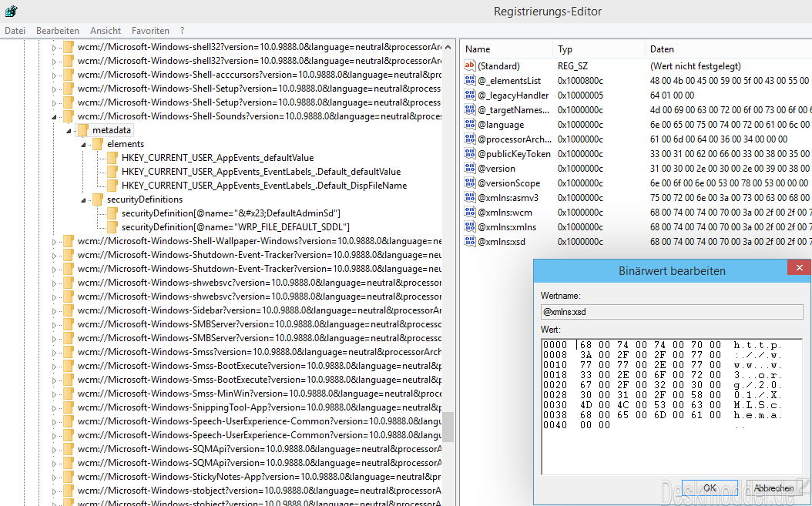The height and width of the screenshot is (506, 812).
Task: Click the securityDefinitions folder icon
Action: tap(97, 199)
